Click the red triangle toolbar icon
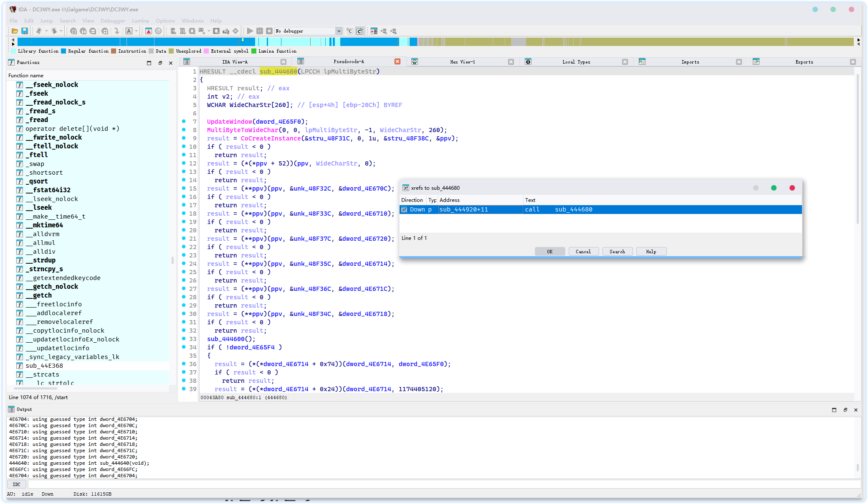The height and width of the screenshot is (504, 868). click(x=149, y=31)
